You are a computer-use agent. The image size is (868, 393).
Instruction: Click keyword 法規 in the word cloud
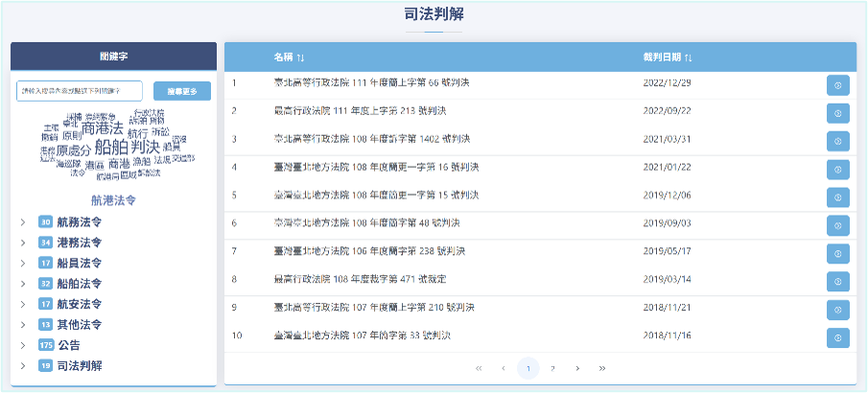pyautogui.click(x=162, y=159)
